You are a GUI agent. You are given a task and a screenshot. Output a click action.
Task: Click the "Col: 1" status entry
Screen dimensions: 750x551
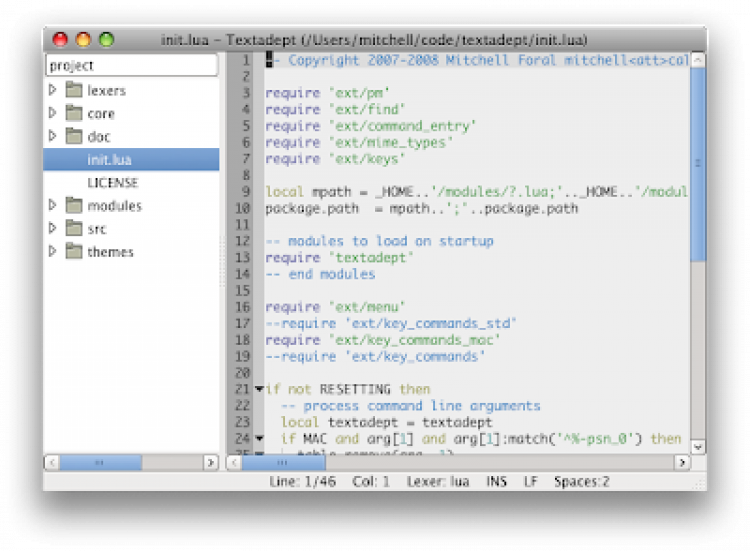(x=371, y=481)
